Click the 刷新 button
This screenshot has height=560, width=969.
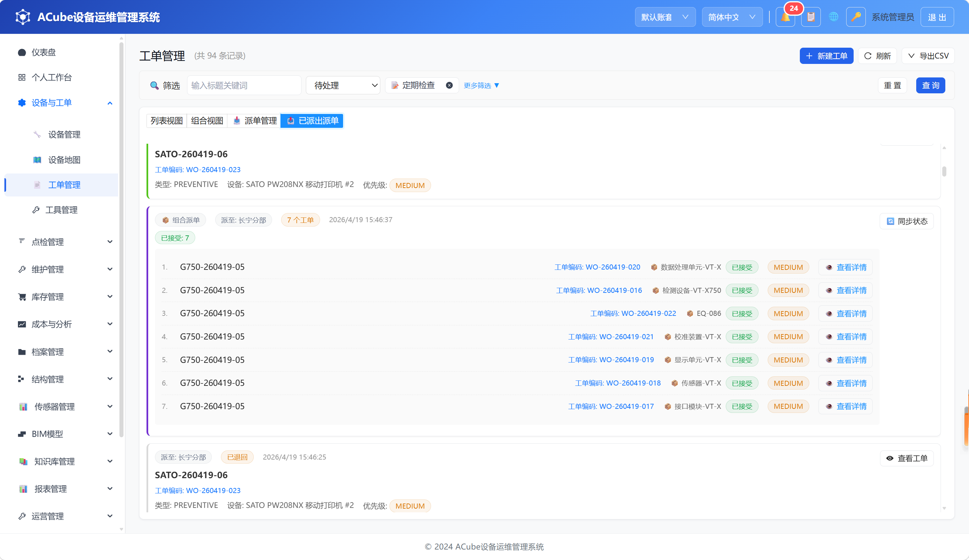click(877, 56)
